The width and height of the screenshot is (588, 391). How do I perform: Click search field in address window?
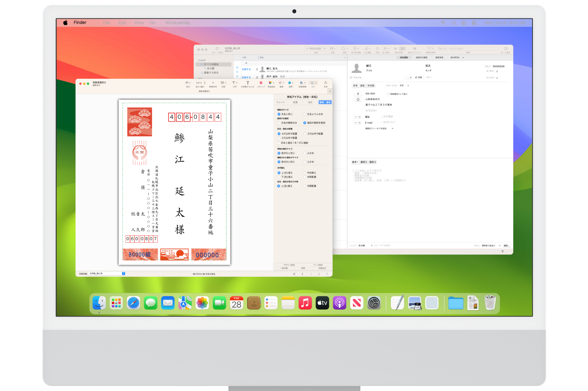(468, 49)
